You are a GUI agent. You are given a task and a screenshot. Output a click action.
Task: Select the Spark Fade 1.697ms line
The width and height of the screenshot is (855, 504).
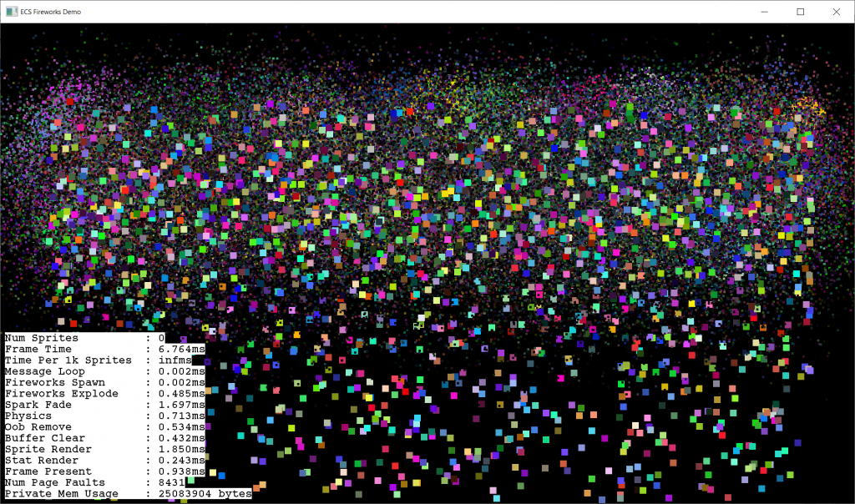pos(104,405)
